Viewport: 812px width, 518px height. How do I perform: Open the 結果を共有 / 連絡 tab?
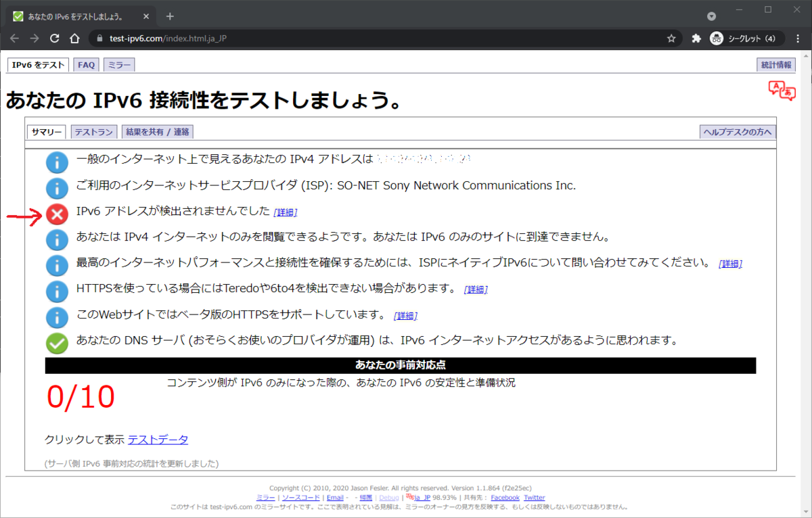click(158, 132)
